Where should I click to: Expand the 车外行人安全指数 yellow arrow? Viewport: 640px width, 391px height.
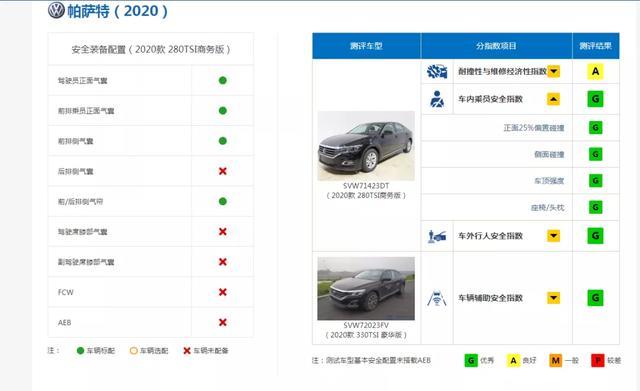553,236
